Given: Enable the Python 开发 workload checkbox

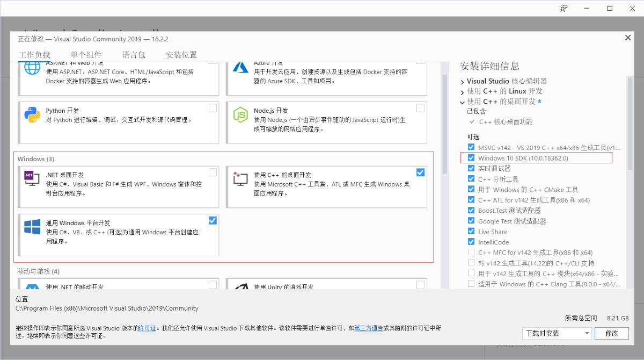Looking at the screenshot, I should [x=213, y=108].
